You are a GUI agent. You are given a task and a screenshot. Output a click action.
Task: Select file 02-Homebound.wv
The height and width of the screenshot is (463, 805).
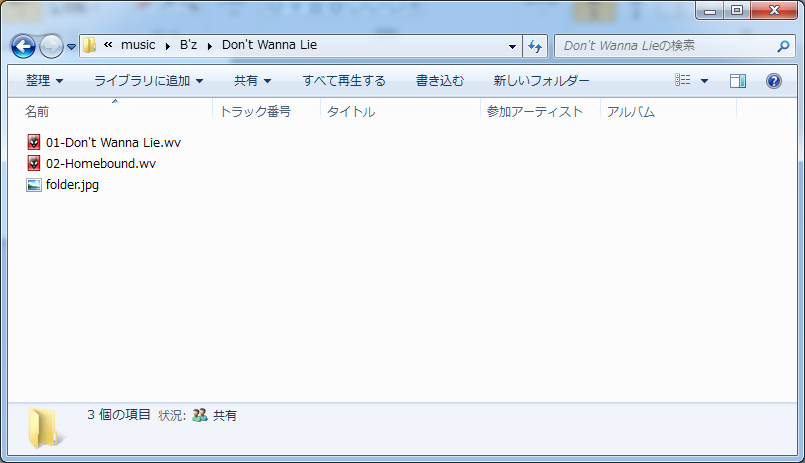pyautogui.click(x=101, y=163)
